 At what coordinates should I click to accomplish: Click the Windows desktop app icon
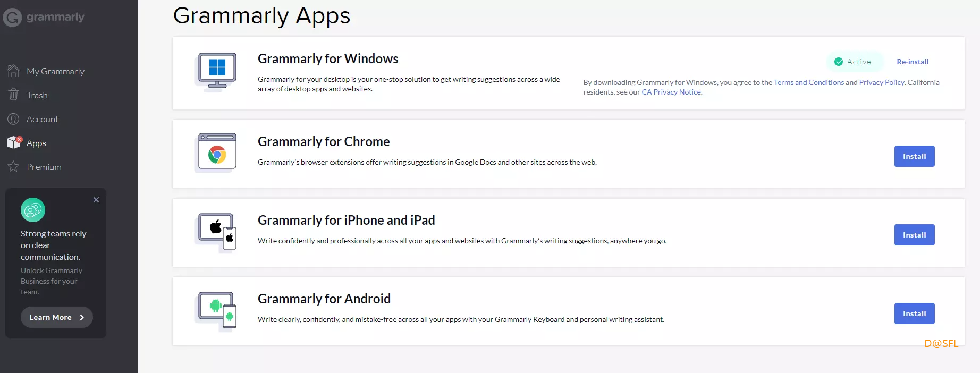tap(216, 72)
